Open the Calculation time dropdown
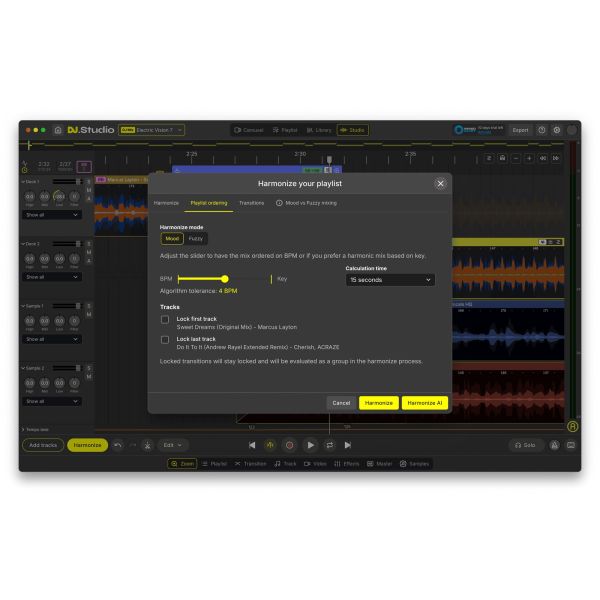The height and width of the screenshot is (600, 600). [390, 280]
